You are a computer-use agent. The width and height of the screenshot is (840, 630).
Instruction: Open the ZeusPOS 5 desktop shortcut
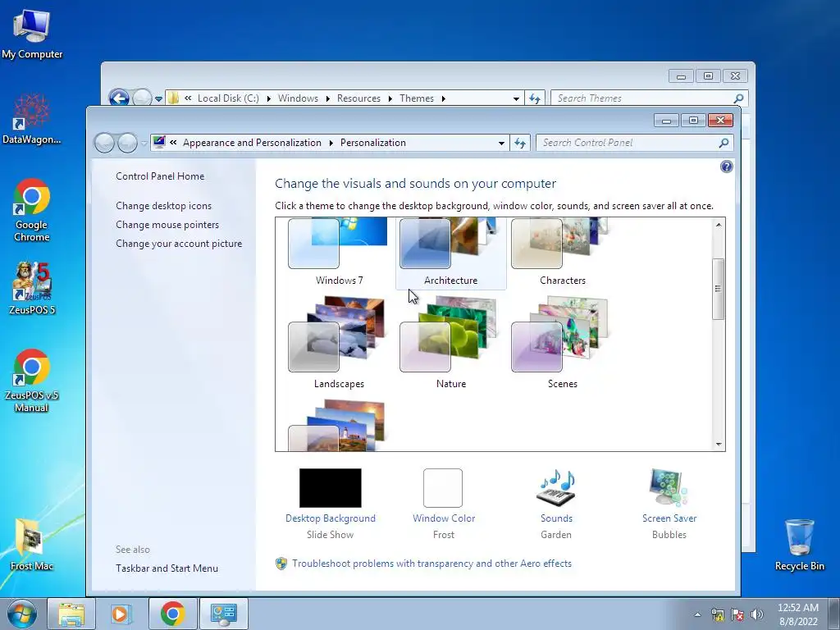32,288
